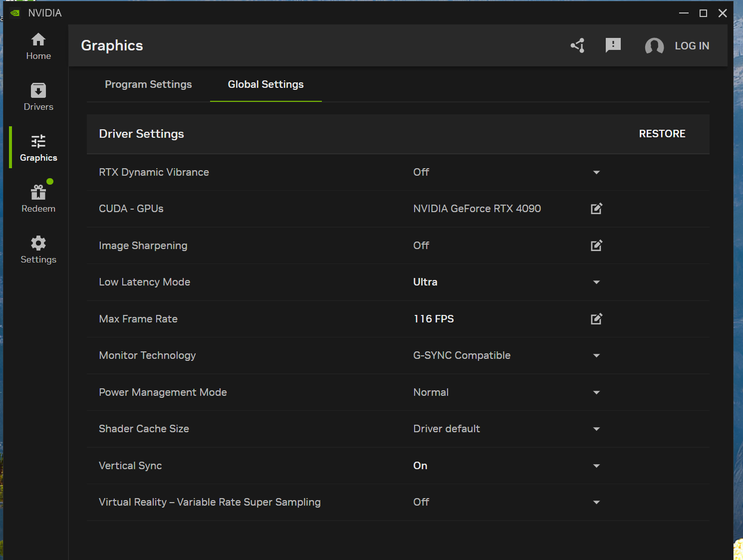Minimize the NVIDIA window
The width and height of the screenshot is (743, 560).
(x=684, y=13)
